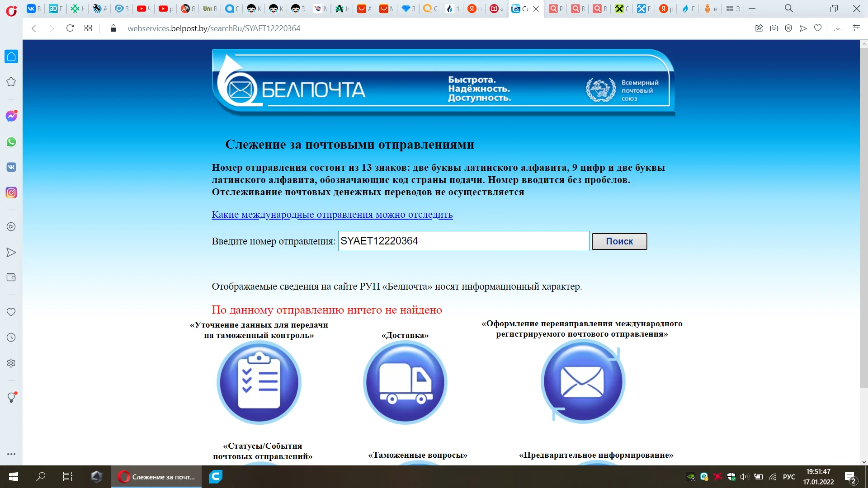Click the vertical scrollbar down arrow
Viewport: 868px width, 488px height.
[x=864, y=462]
